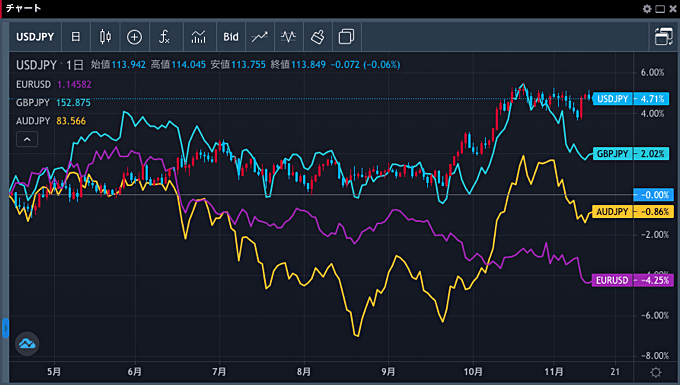The width and height of the screenshot is (680, 385).
Task: Click the GBPJPY legend entry
Action: [x=33, y=103]
